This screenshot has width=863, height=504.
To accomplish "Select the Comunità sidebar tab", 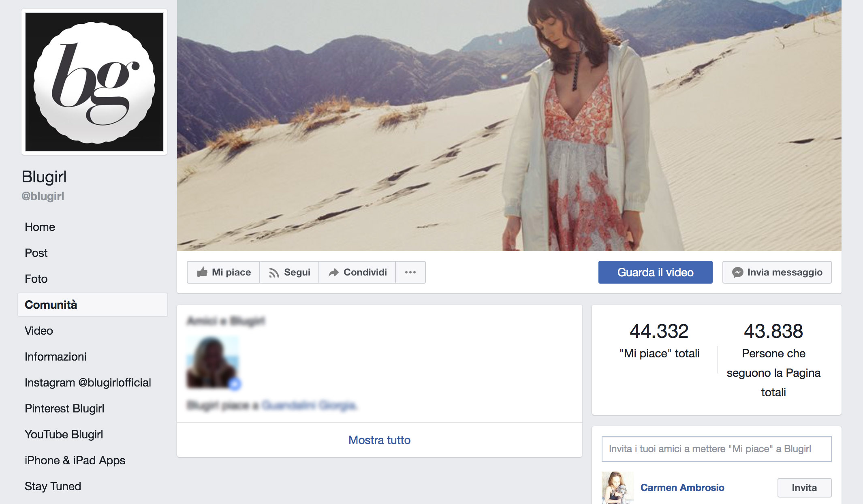I will click(x=51, y=305).
